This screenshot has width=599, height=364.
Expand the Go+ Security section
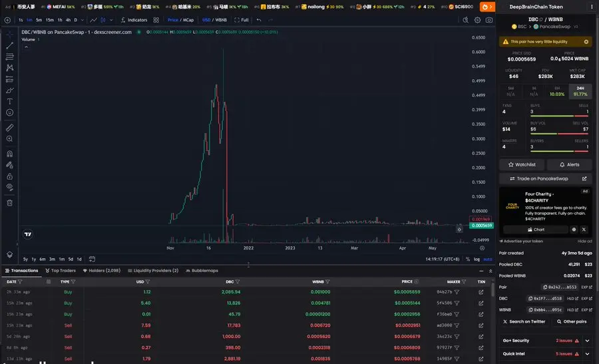[x=587, y=340]
